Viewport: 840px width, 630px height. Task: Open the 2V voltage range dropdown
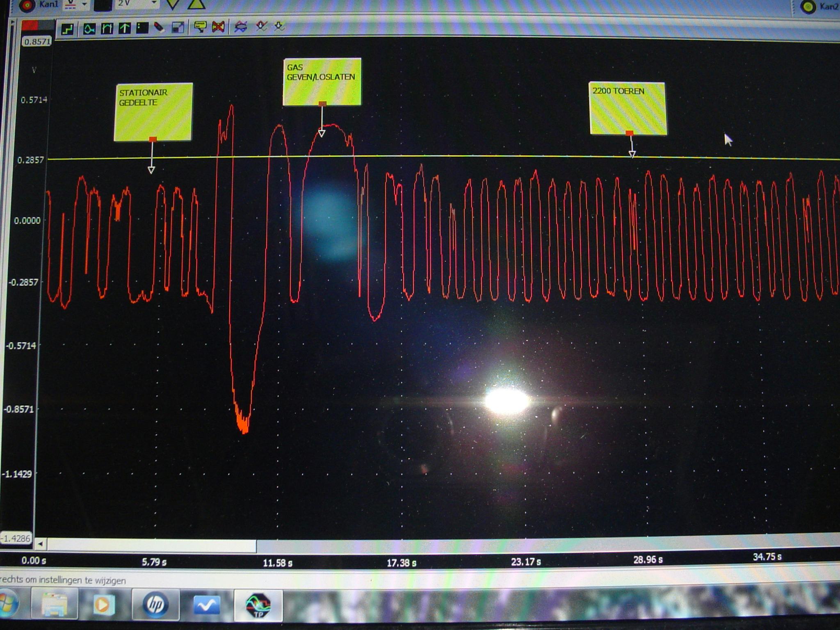154,3
